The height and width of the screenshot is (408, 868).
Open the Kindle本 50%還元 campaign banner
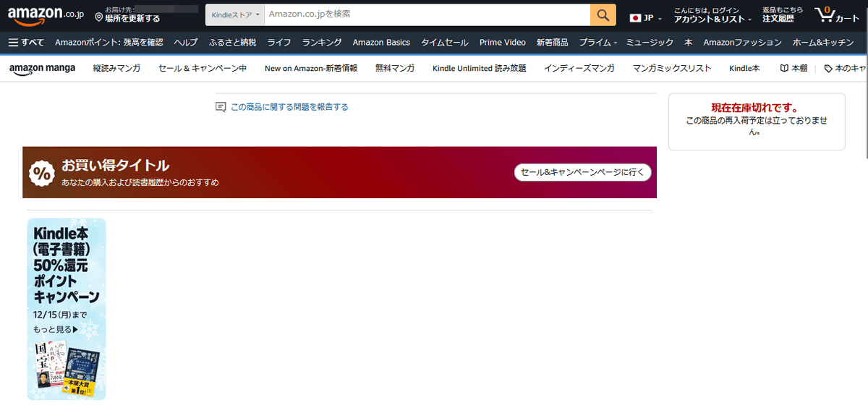67,309
